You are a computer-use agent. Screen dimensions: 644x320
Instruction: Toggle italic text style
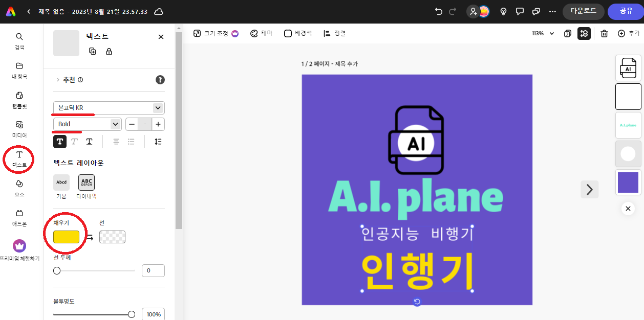click(x=74, y=142)
